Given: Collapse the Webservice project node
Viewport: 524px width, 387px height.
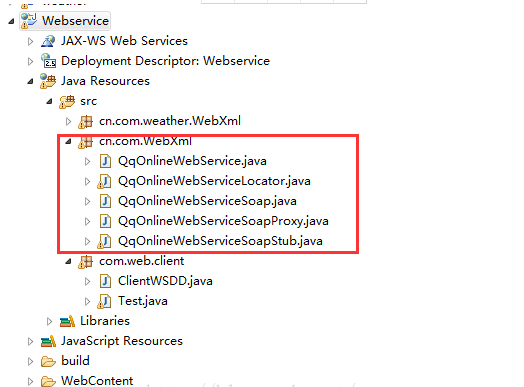Looking at the screenshot, I should 11,21.
